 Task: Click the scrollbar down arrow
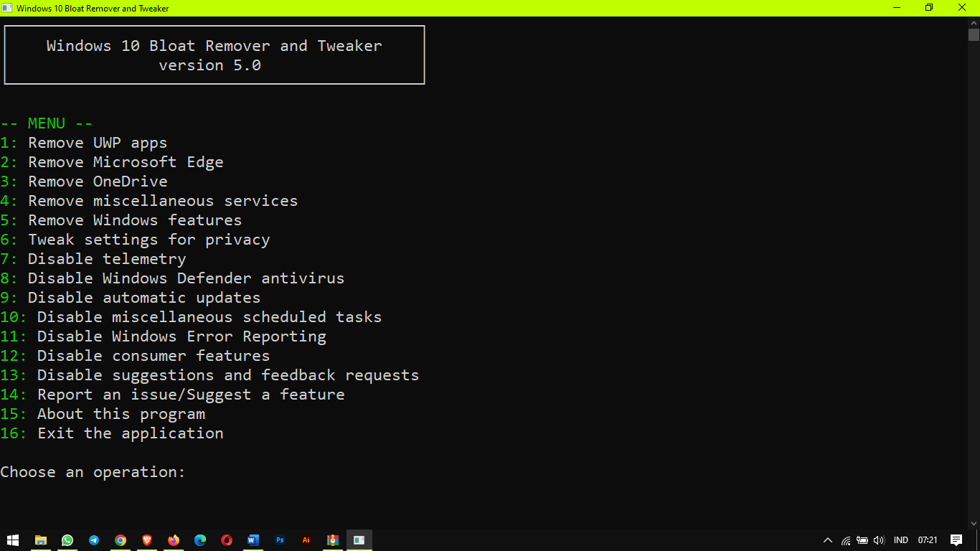tap(974, 524)
